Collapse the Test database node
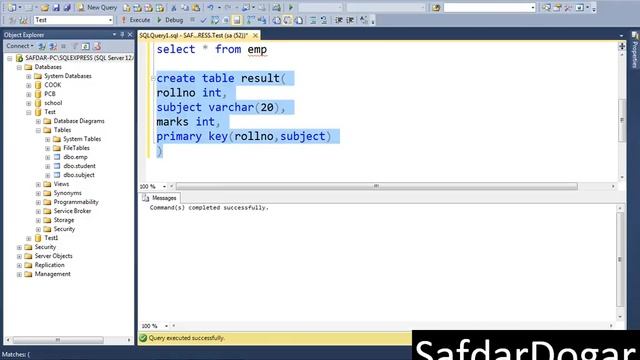The width and height of the screenshot is (640, 360). tap(29, 112)
